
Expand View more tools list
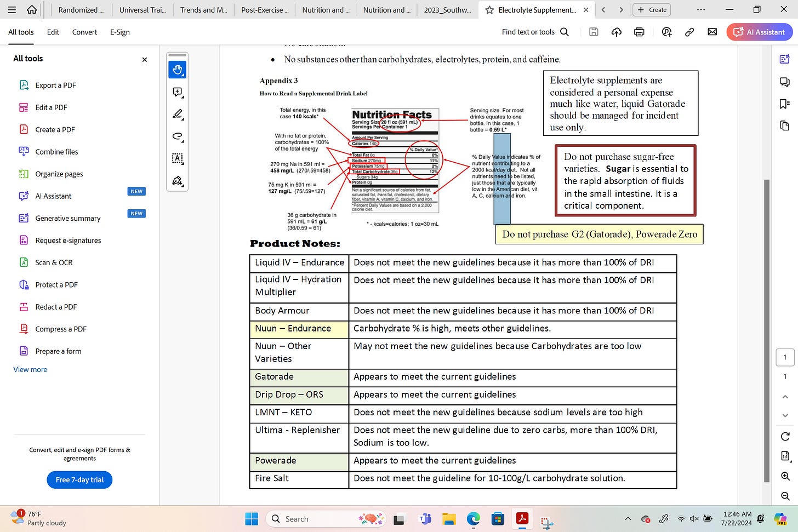pos(30,370)
